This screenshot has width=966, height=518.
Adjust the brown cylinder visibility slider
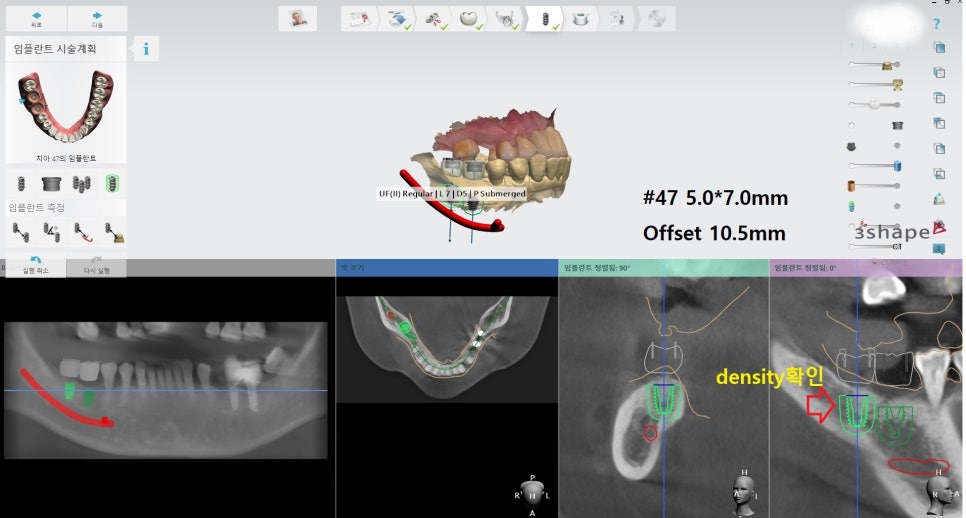(x=874, y=185)
